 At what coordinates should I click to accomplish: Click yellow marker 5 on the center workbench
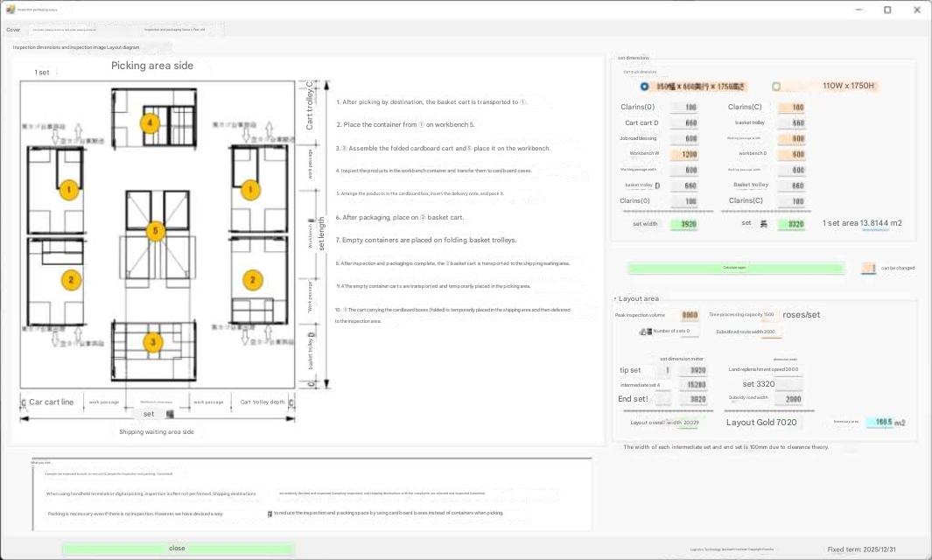coord(155,231)
